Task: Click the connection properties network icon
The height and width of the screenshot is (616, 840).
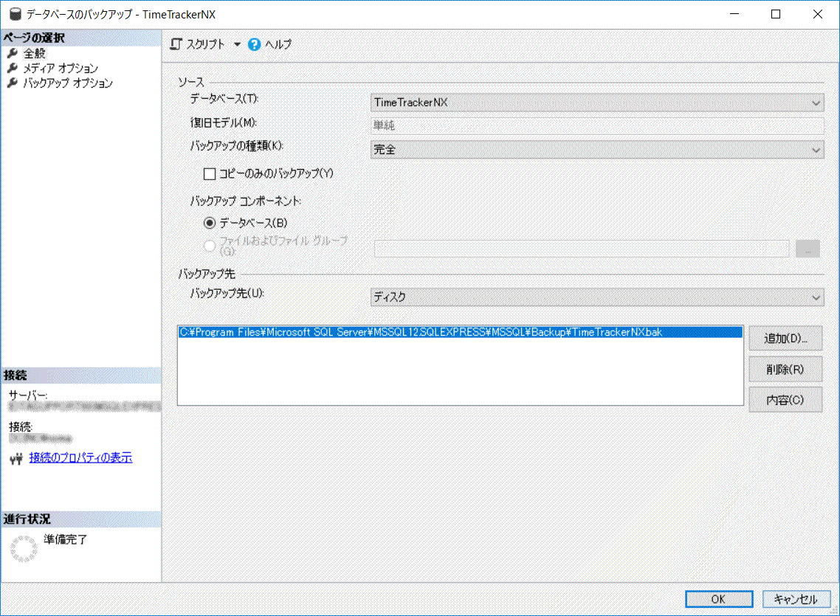Action: point(16,459)
